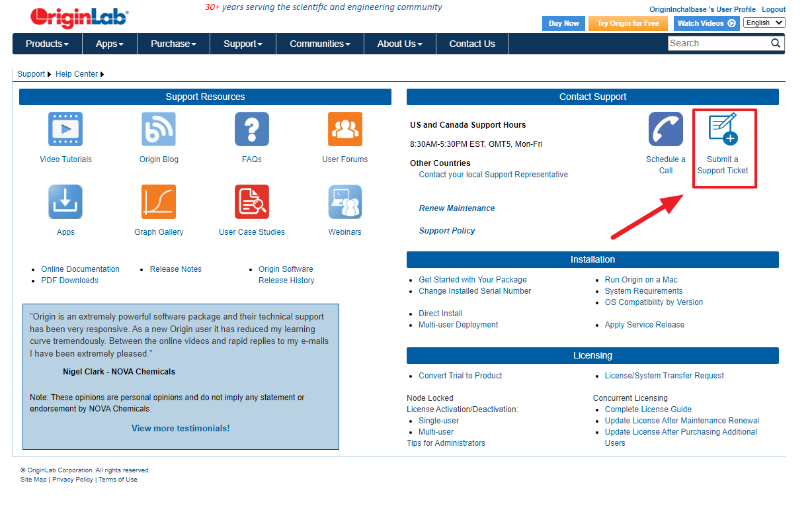Open the Complete License Guide link
This screenshot has height=514, width=812.
pyautogui.click(x=648, y=409)
